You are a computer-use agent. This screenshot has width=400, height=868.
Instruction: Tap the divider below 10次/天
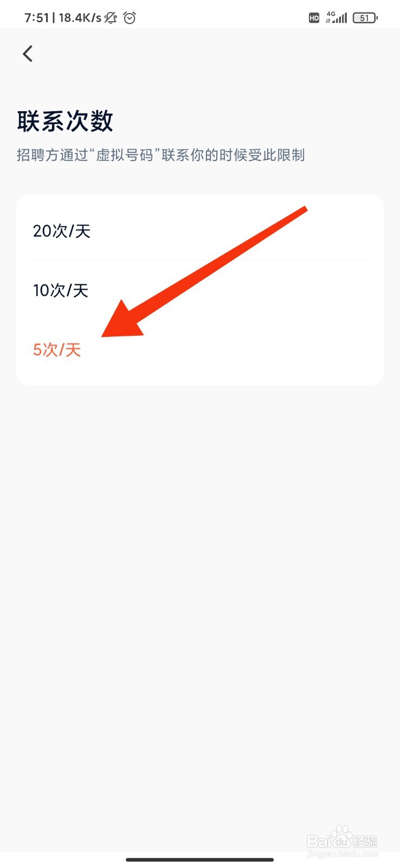point(200,320)
